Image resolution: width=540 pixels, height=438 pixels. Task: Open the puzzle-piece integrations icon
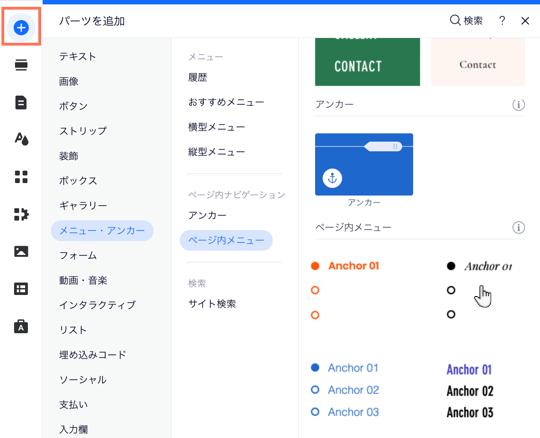tap(21, 214)
